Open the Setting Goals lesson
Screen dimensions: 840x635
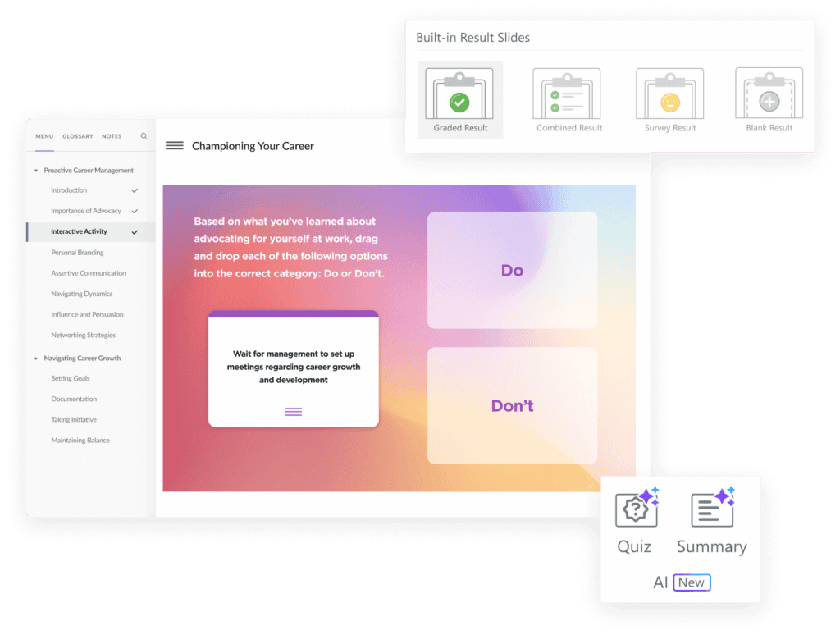(x=71, y=378)
